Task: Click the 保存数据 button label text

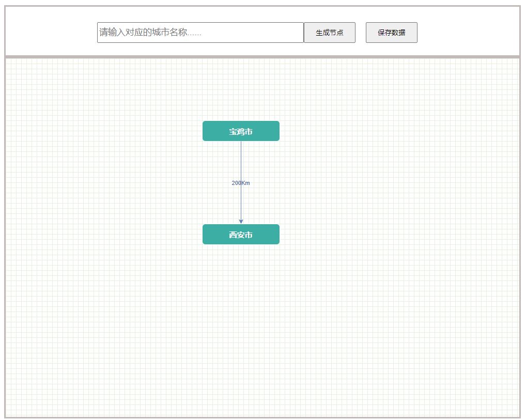Action: click(391, 32)
